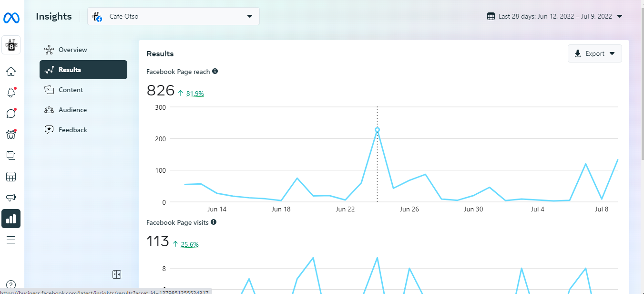Open Ads megaphone icon

(11, 198)
